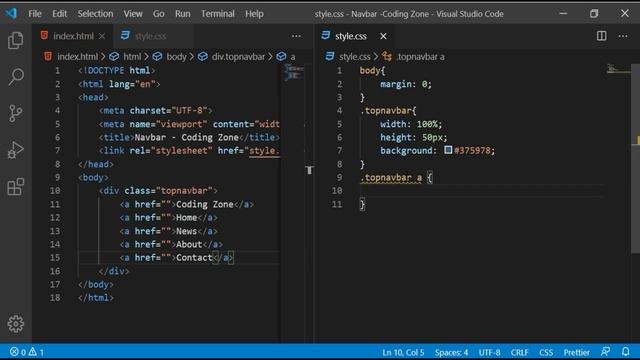Open the View menu
Viewport: 640px width, 360px height.
pos(133,14)
